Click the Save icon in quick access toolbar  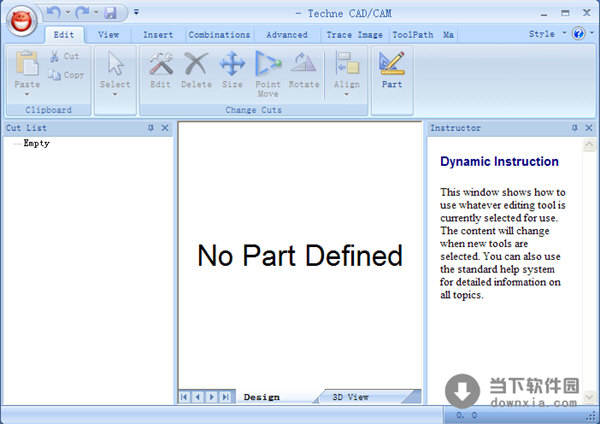(x=110, y=13)
